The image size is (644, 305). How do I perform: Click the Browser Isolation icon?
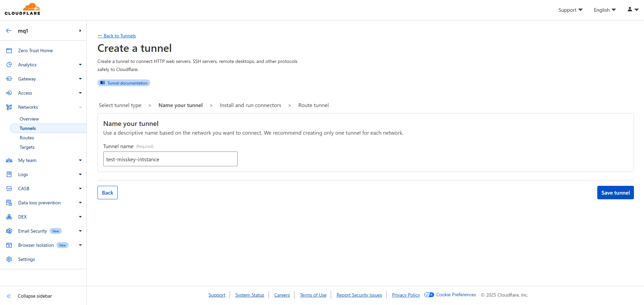pos(9,245)
